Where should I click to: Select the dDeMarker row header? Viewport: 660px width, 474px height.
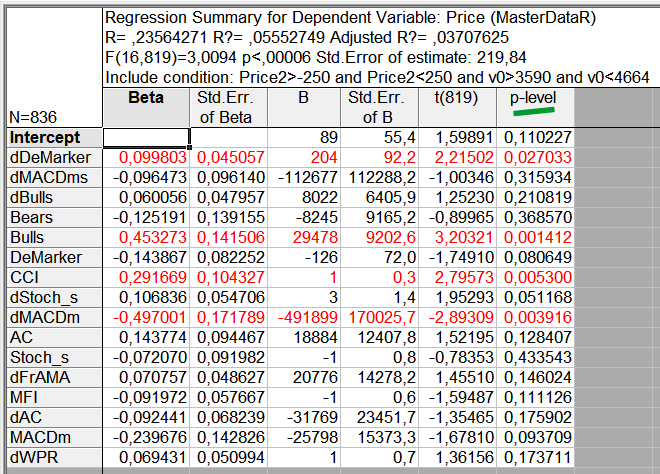point(54,157)
